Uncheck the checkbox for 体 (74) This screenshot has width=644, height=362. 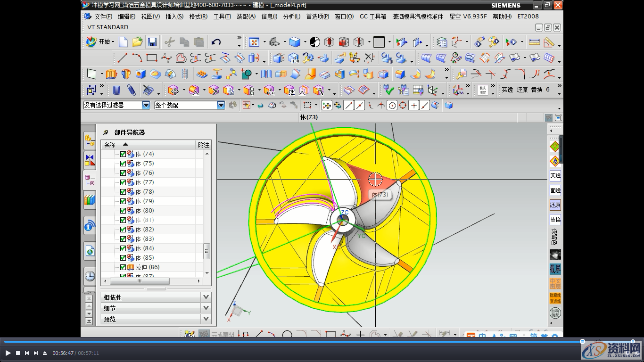(123, 154)
